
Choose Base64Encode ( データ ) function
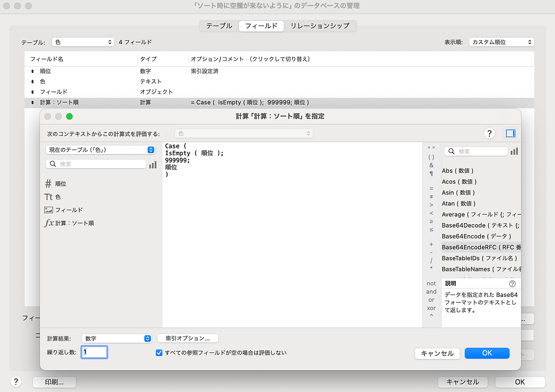(x=481, y=237)
